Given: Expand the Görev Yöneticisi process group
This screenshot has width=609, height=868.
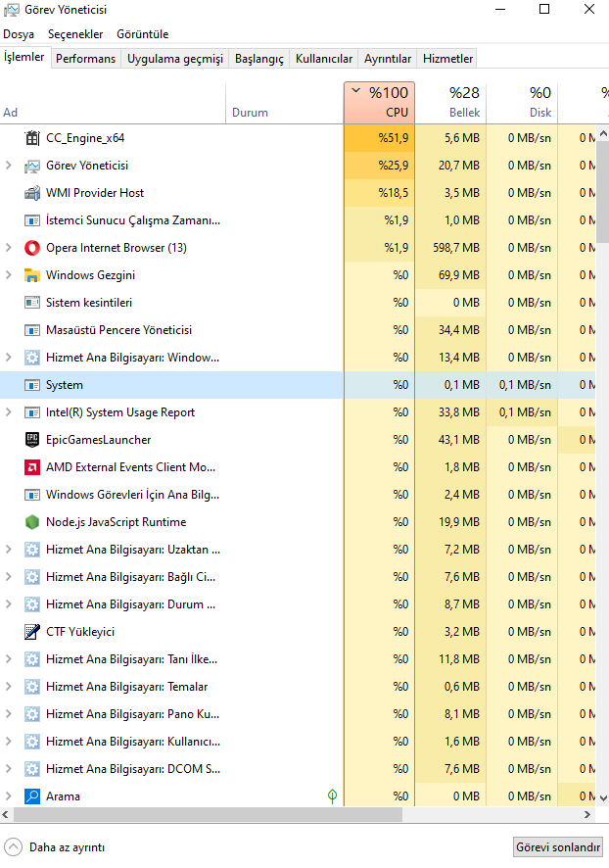Looking at the screenshot, I should [8, 166].
